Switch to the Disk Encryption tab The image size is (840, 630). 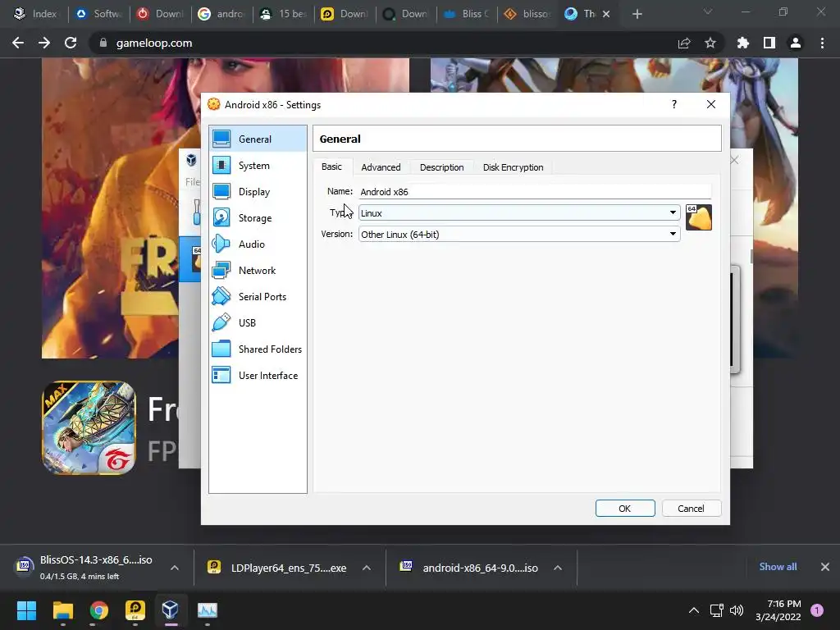pos(514,167)
